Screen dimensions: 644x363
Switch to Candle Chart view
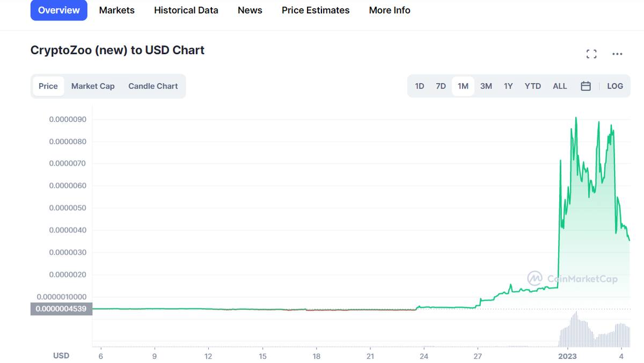[153, 86]
